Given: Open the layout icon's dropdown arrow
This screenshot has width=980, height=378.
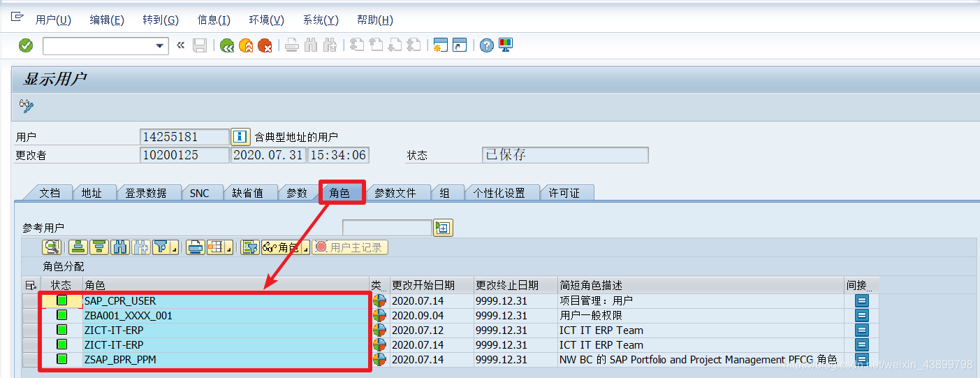Looking at the screenshot, I should (x=228, y=247).
